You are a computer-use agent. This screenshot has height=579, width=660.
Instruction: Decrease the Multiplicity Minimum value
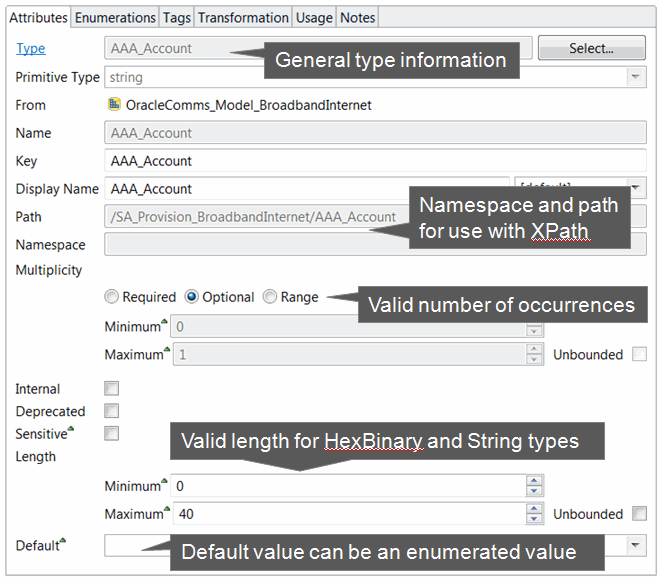point(534,331)
